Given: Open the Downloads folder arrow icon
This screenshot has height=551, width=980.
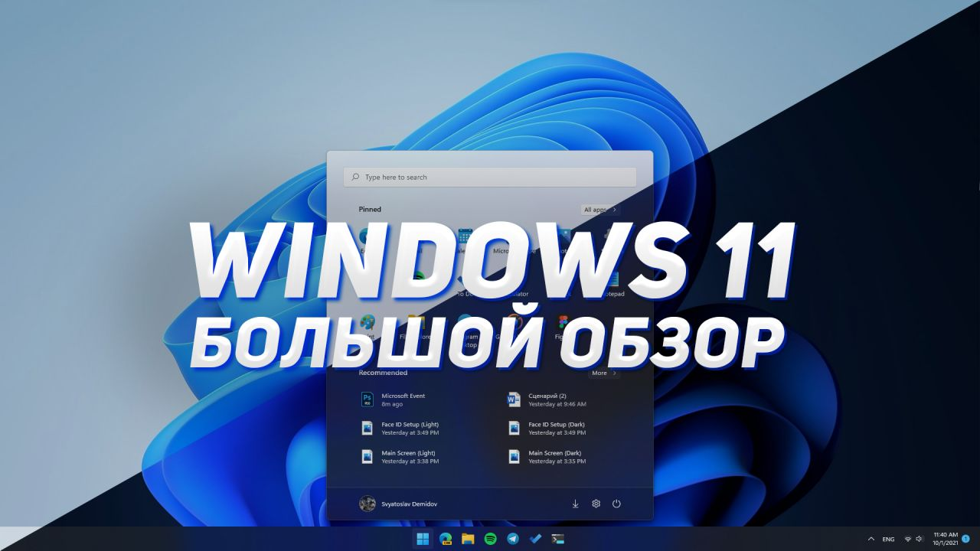Looking at the screenshot, I should (x=575, y=504).
